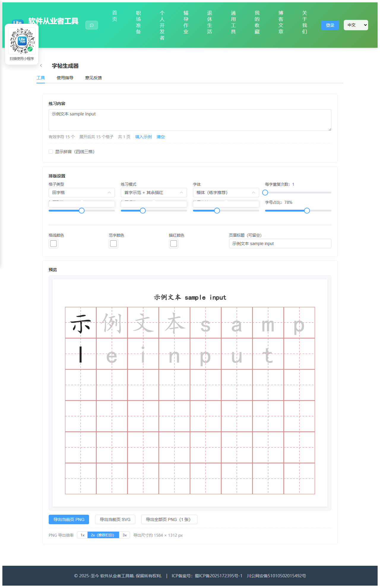Open the 关于我们 navigation item
Viewport: 380px width, 588px height.
pos(305,22)
